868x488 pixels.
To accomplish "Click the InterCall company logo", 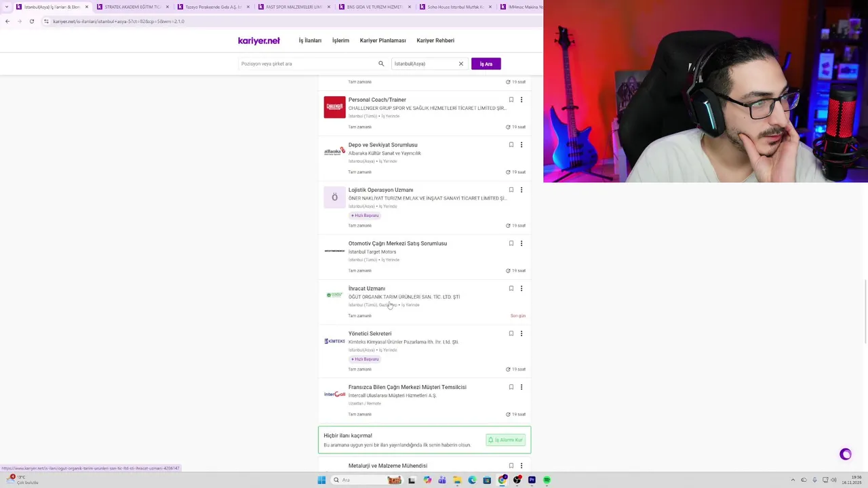I will point(334,394).
